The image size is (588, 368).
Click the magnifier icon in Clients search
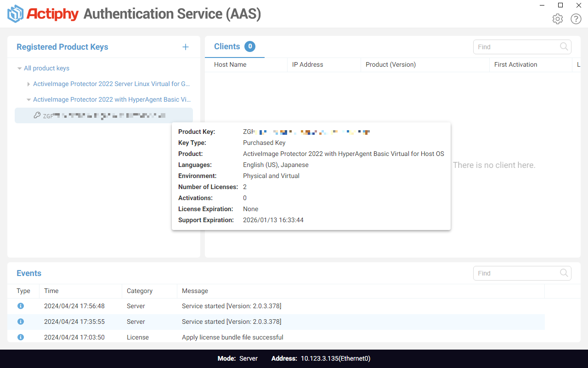564,46
